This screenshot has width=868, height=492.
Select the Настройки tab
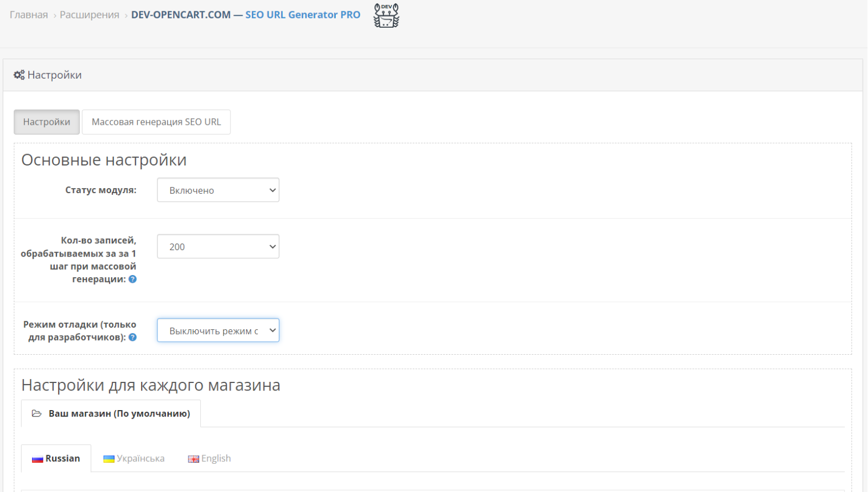pos(47,122)
